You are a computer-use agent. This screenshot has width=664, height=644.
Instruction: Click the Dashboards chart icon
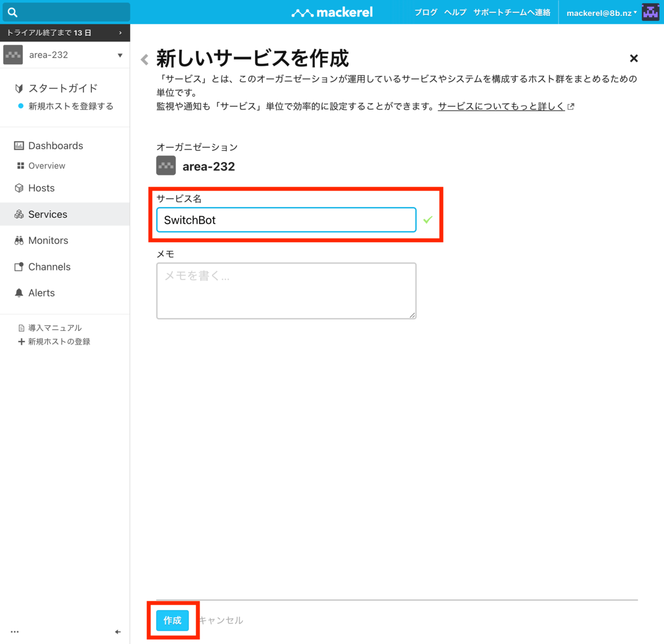click(19, 146)
